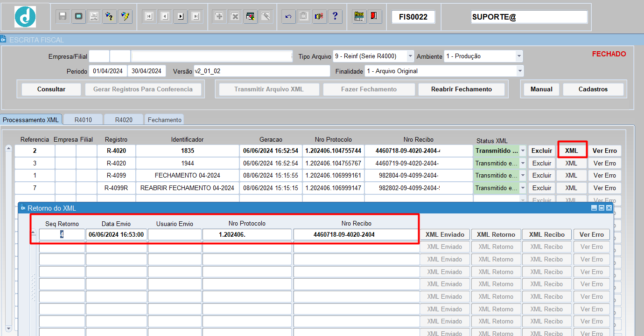The height and width of the screenshot is (336, 644).
Task: Select the cell FECHAMENTO 04-2024
Action: point(188,176)
